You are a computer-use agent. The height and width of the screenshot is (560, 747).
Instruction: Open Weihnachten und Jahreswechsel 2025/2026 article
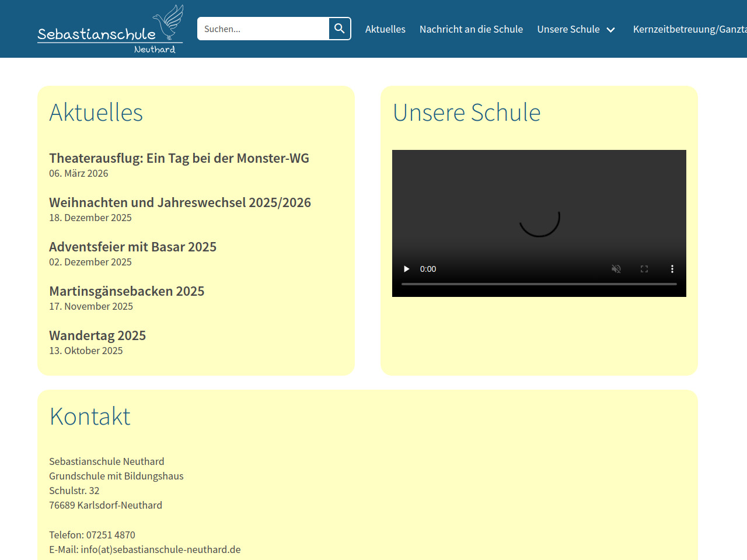[180, 202]
